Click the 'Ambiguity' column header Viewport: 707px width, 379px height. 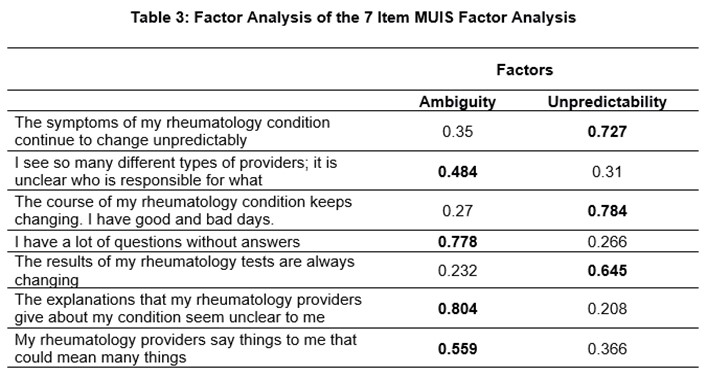[x=457, y=102]
